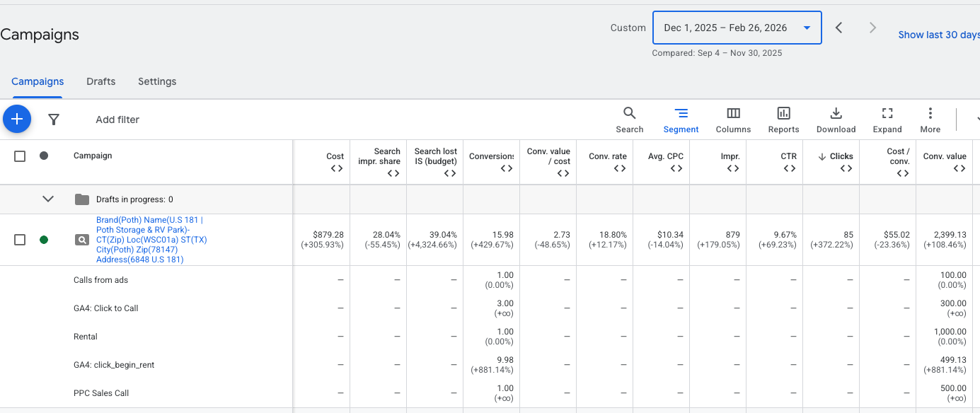Switch to the Settings tab
Image resolution: width=980 pixels, height=413 pixels.
click(x=157, y=81)
